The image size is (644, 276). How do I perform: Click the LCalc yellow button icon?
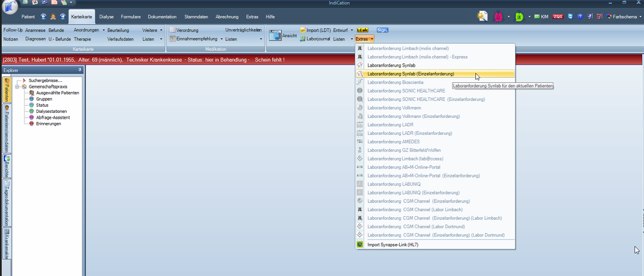pyautogui.click(x=363, y=30)
